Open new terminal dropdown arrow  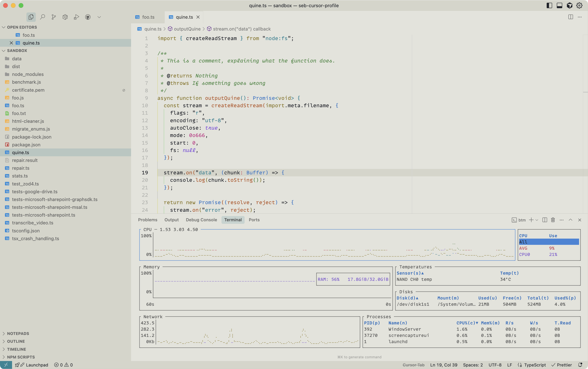point(536,220)
